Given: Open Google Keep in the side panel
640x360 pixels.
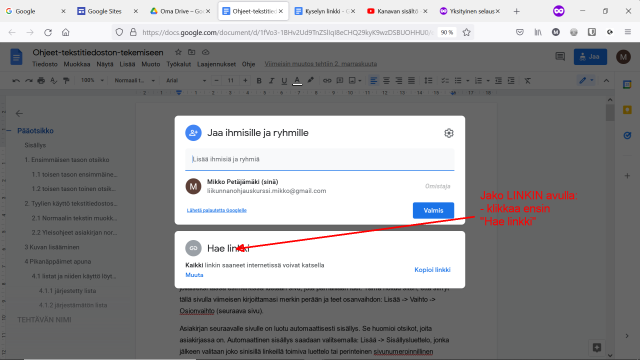Looking at the screenshot, I should click(627, 109).
